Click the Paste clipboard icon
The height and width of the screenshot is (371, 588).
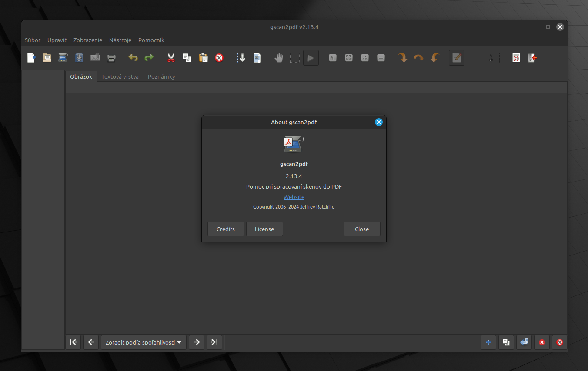click(x=203, y=58)
